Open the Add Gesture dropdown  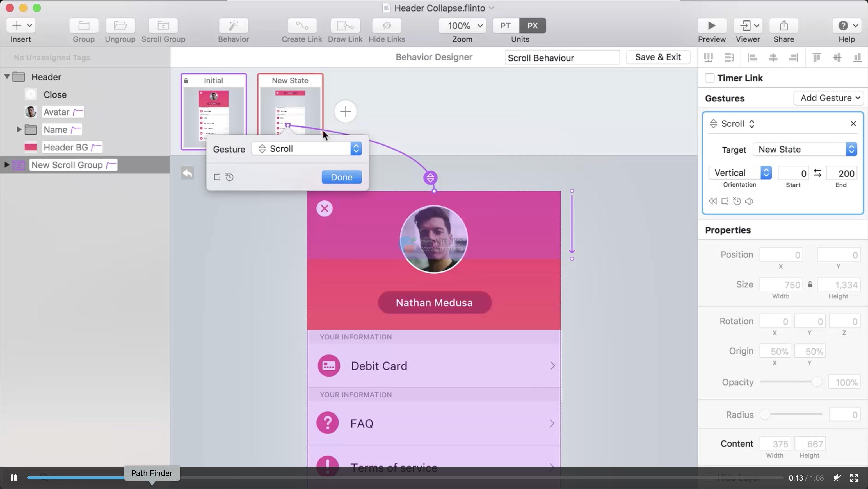click(829, 98)
